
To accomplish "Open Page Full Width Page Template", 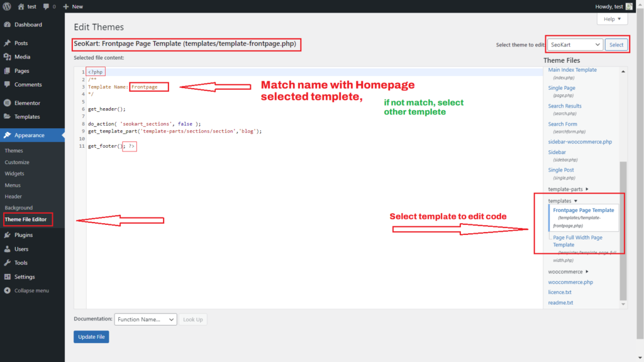I will (577, 241).
